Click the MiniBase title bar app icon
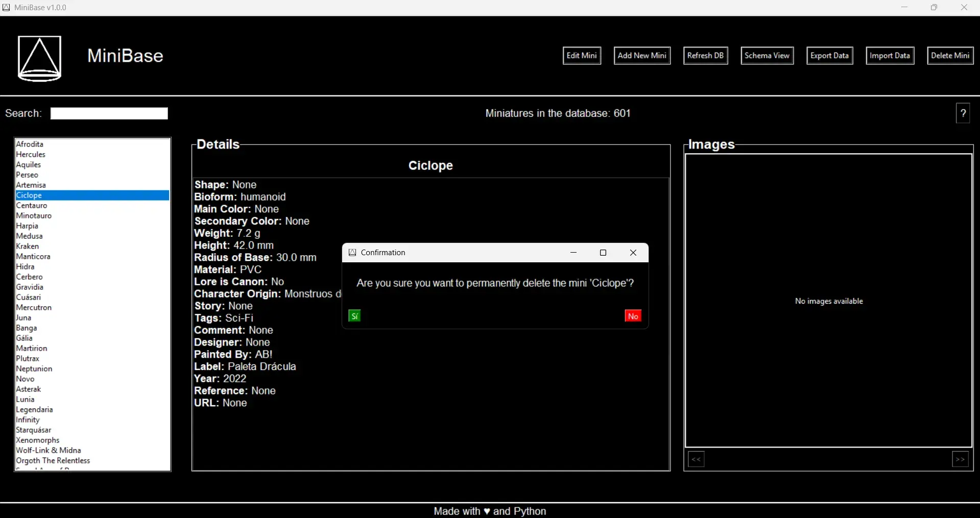 (6, 8)
